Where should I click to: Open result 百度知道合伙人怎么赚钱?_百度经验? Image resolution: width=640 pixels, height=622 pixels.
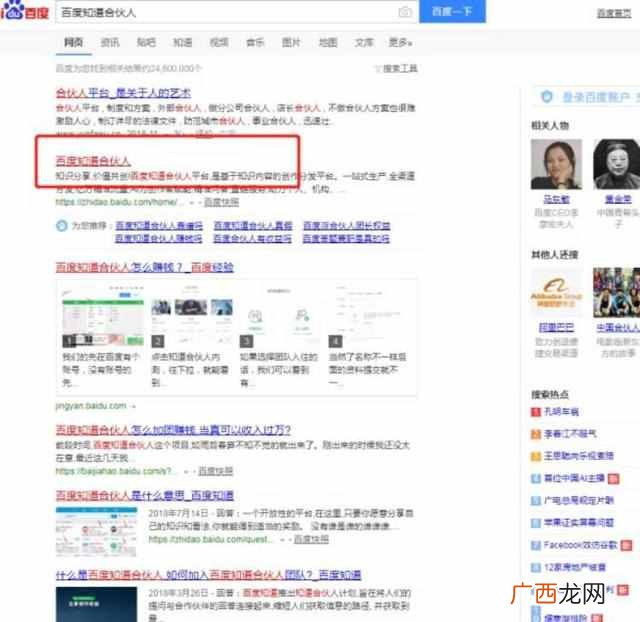coord(144,267)
